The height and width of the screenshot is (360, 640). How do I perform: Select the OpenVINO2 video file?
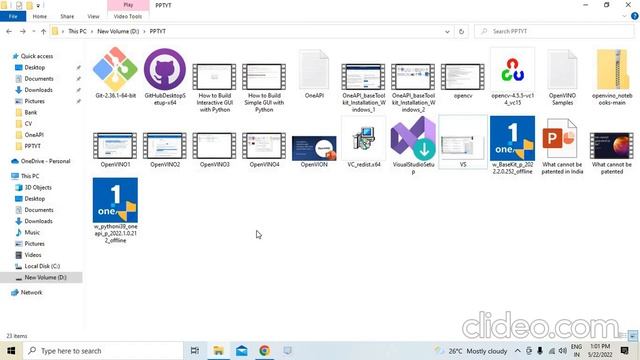coord(165,146)
